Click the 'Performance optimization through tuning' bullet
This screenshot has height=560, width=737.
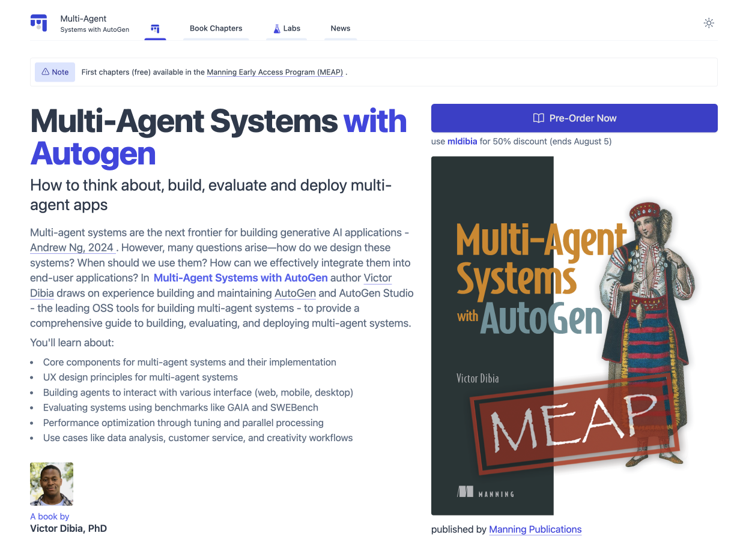(183, 423)
